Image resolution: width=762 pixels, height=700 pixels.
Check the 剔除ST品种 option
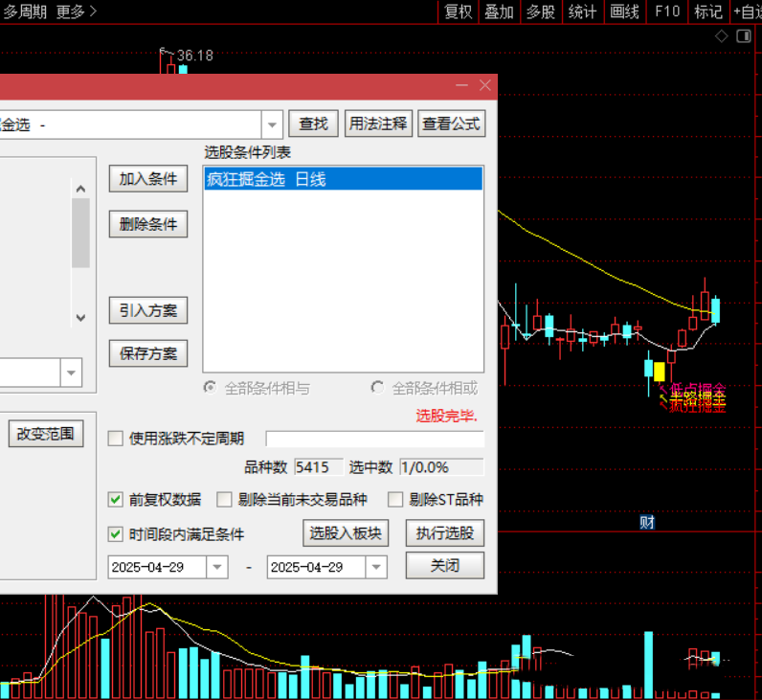click(395, 499)
